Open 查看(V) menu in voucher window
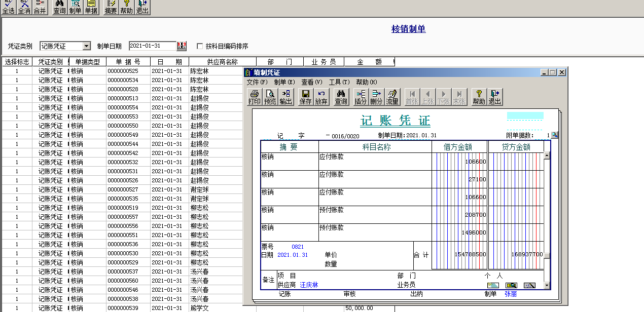Image resolution: width=644 pixels, height=312 pixels. [x=312, y=82]
